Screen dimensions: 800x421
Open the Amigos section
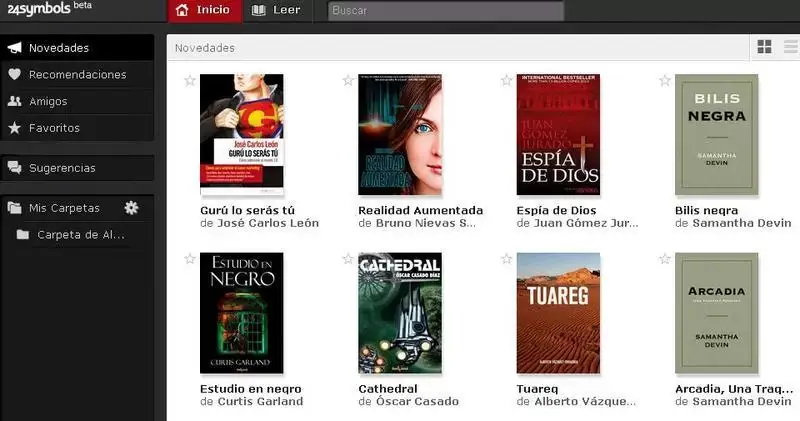(78, 101)
